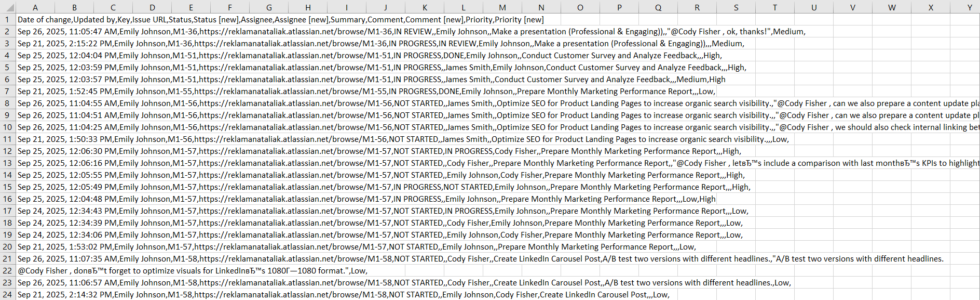Select column T header
The width and height of the screenshot is (980, 300).
pos(775,7)
